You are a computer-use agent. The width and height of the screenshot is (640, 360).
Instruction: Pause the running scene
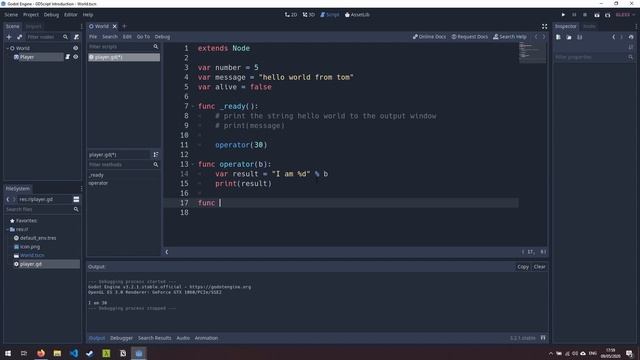[574, 15]
